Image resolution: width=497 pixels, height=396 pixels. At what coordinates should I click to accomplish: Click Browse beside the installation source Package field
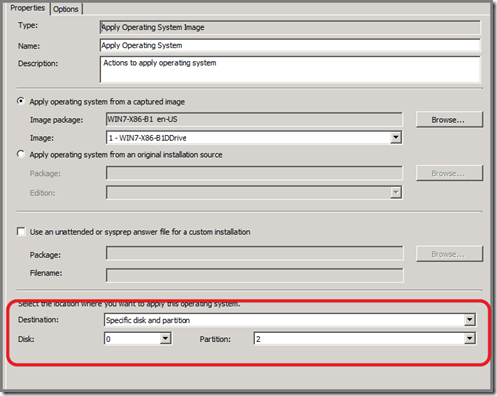click(449, 173)
